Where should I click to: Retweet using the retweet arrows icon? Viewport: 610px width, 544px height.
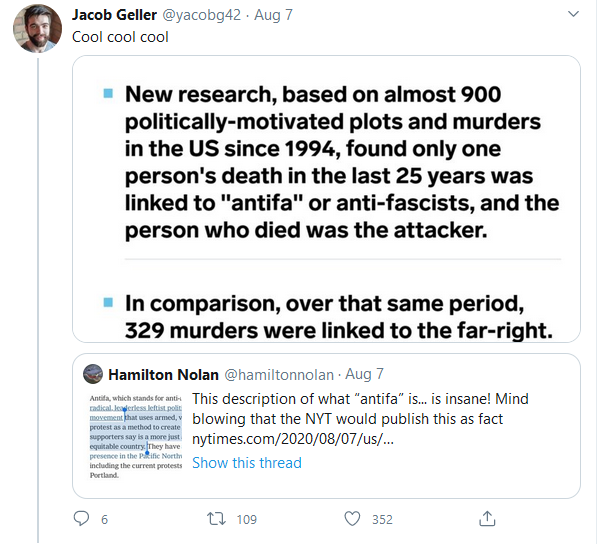pyautogui.click(x=216, y=519)
